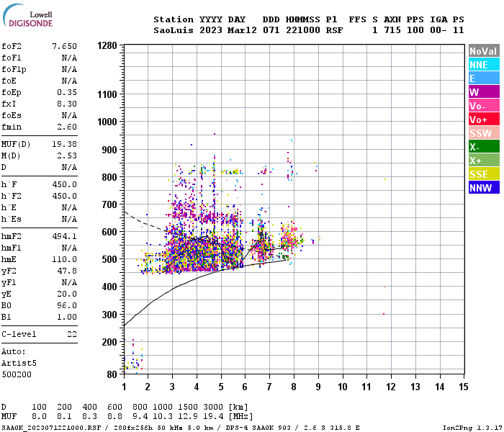Click the hmF2 value 494.1
The height and width of the screenshot is (432, 504).
pos(65,236)
